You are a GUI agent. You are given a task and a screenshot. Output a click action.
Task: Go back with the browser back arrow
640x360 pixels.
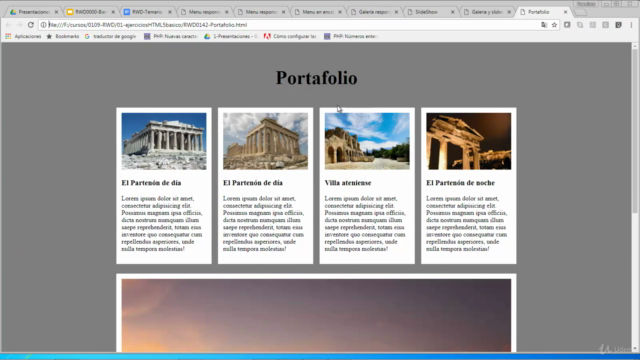[8, 25]
